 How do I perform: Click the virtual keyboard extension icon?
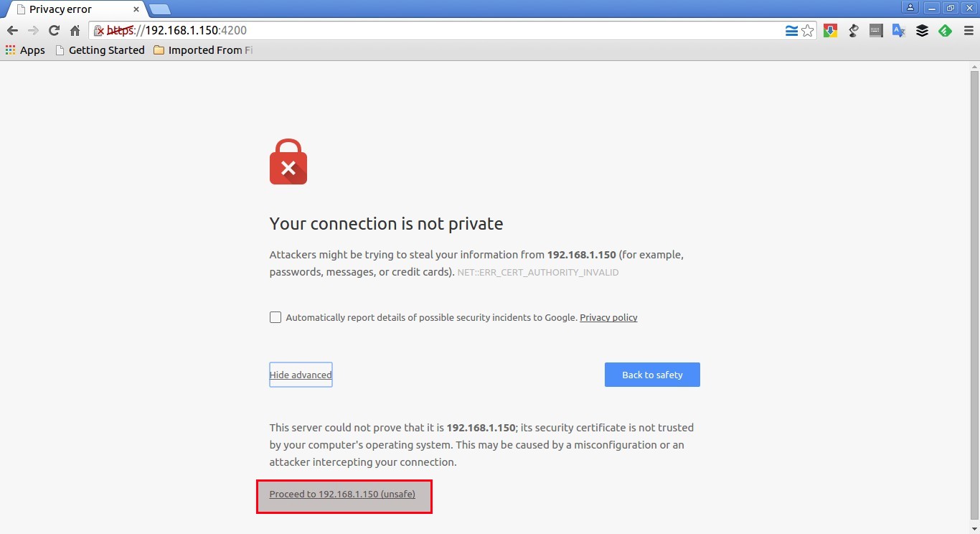[x=876, y=31]
